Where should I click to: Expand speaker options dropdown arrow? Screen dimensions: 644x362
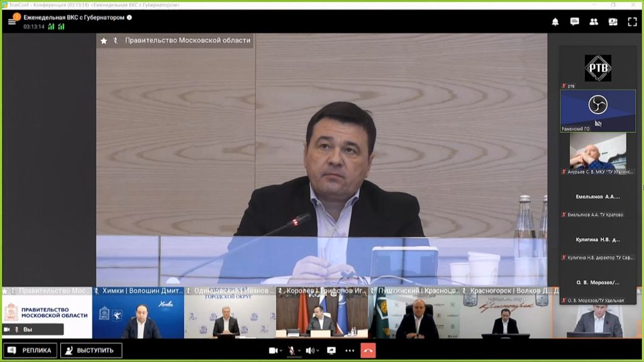click(x=318, y=351)
